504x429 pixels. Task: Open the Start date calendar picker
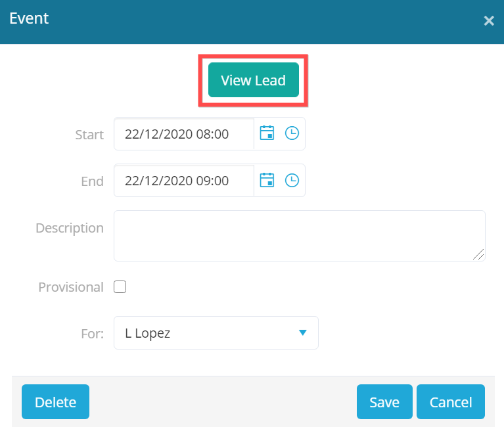[267, 133]
